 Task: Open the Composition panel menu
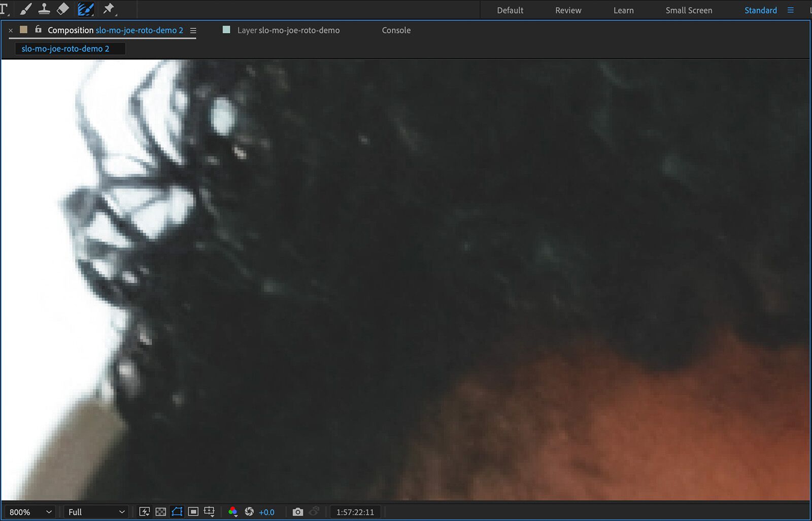coord(193,30)
